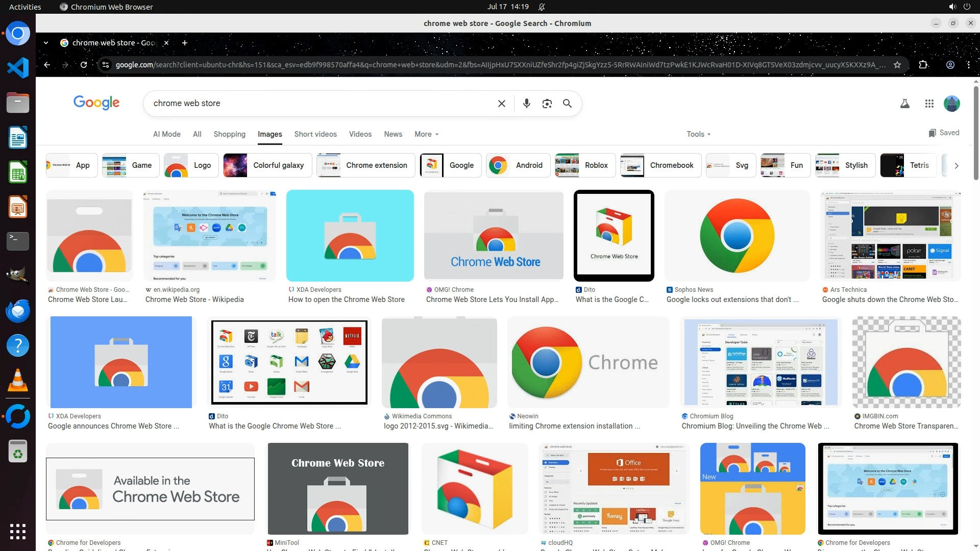Open Google Lens image search

[x=547, y=104]
